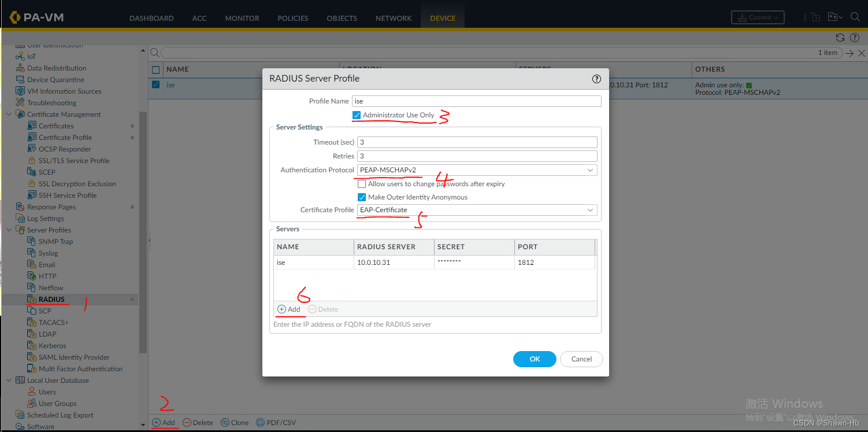Click Cancel in RADIUS Server Profile dialog
The width and height of the screenshot is (868, 432).
(x=581, y=359)
